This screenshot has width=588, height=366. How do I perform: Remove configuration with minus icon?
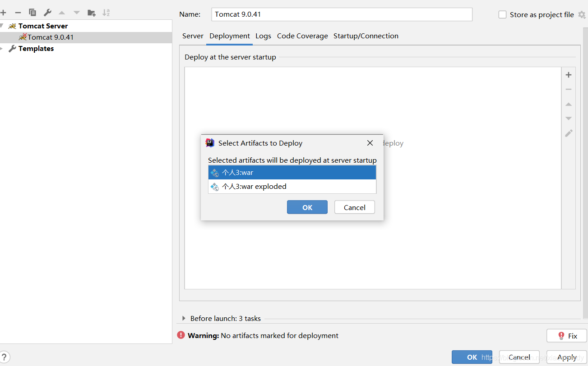(x=18, y=13)
